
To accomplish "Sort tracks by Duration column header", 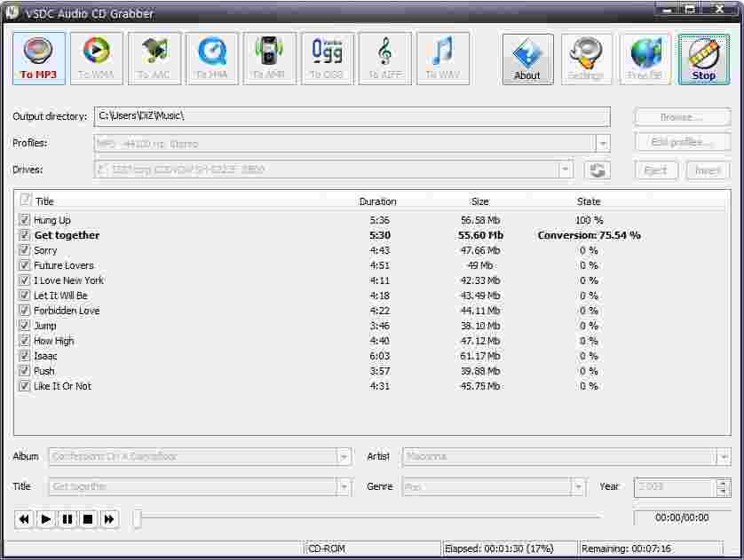I will [377, 201].
